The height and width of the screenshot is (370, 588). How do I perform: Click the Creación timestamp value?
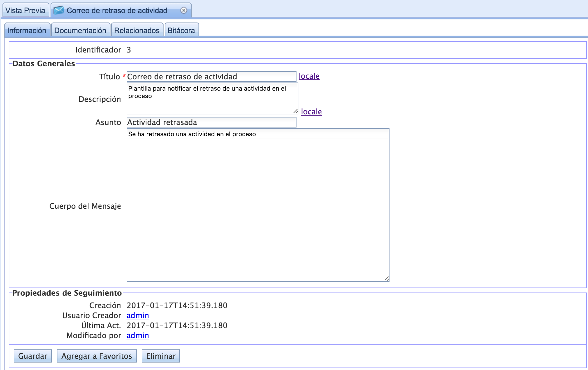pyautogui.click(x=177, y=305)
